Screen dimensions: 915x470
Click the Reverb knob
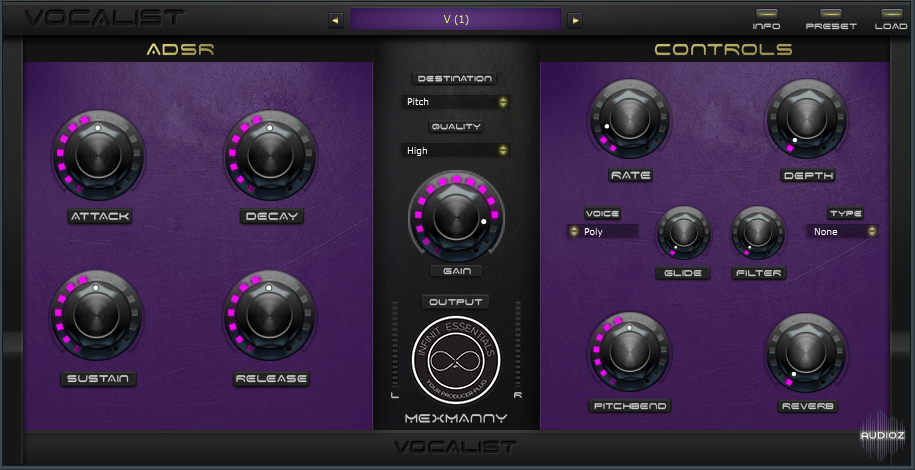(x=806, y=352)
